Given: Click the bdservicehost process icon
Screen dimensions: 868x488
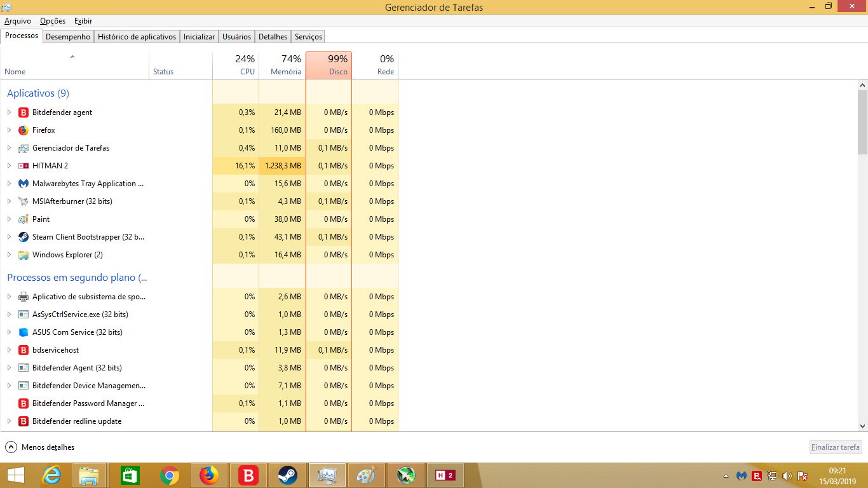Looking at the screenshot, I should coord(24,350).
